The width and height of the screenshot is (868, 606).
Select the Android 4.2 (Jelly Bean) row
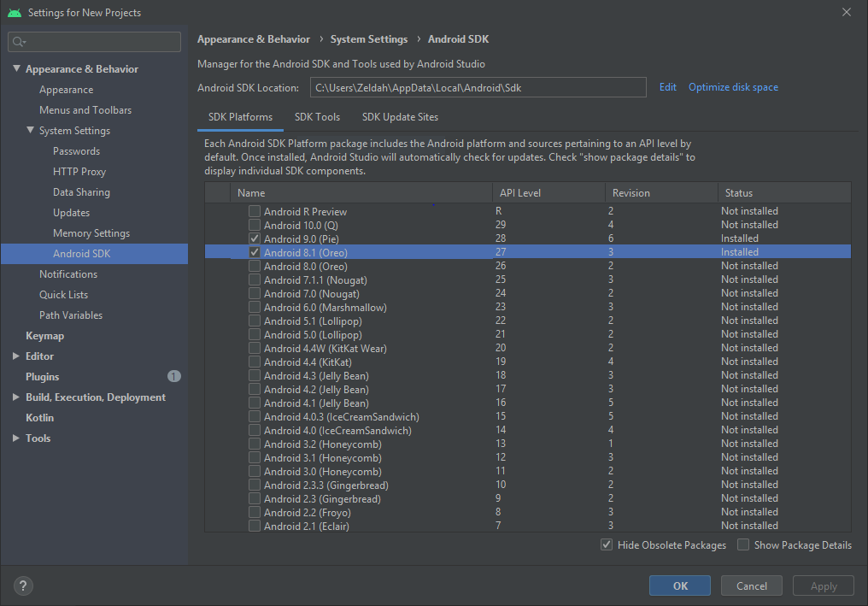[528, 390]
